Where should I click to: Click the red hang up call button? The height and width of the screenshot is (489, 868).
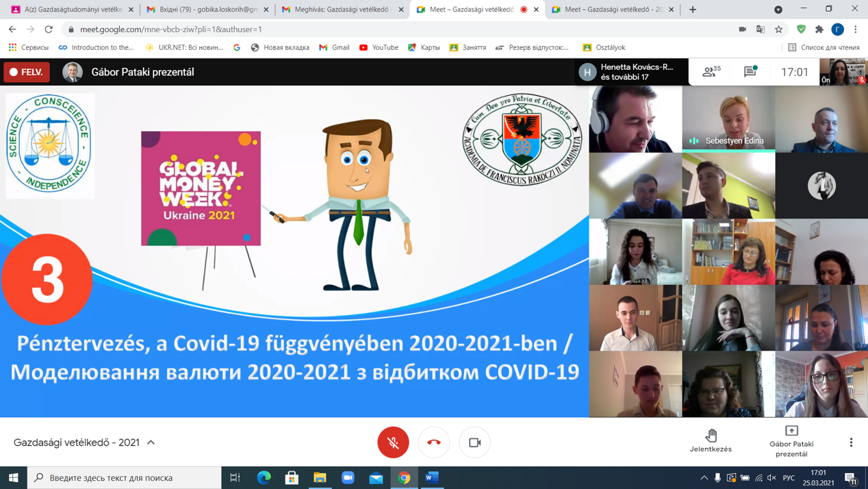434,442
